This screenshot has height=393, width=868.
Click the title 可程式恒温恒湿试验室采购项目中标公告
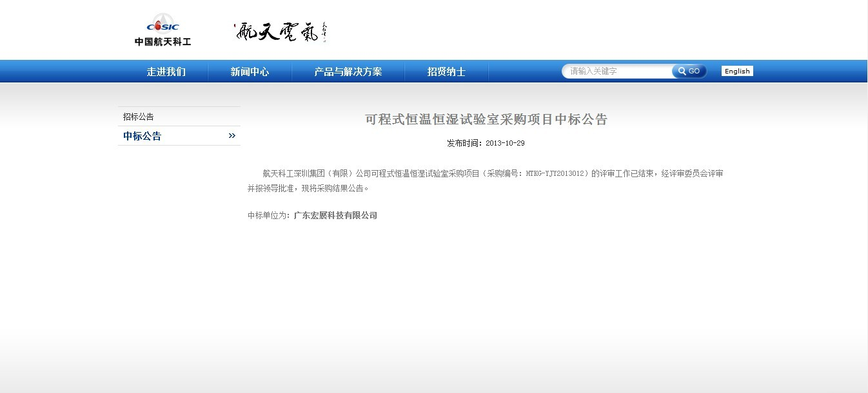coord(486,119)
